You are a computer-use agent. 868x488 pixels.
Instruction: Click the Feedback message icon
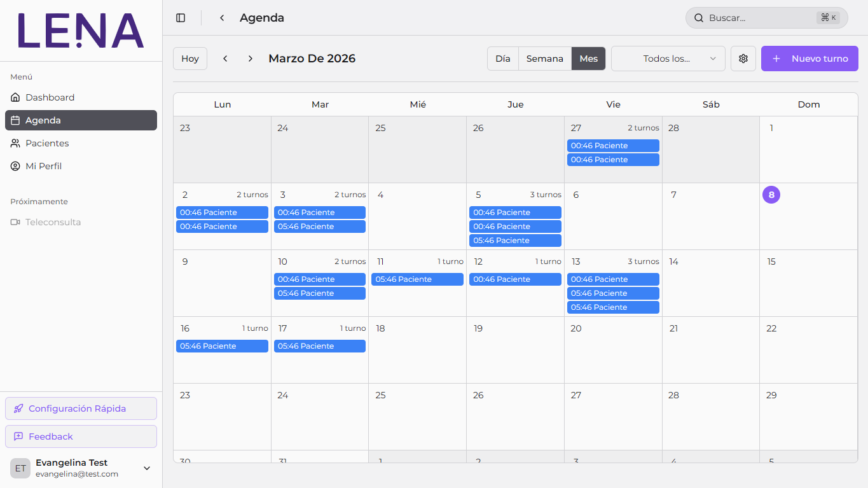tap(18, 436)
